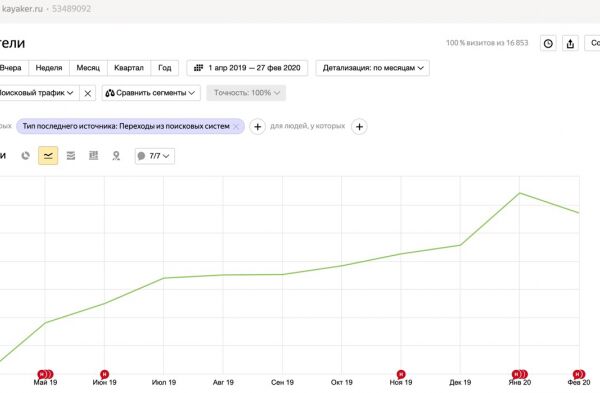Add people condition with second plus button

tap(359, 127)
